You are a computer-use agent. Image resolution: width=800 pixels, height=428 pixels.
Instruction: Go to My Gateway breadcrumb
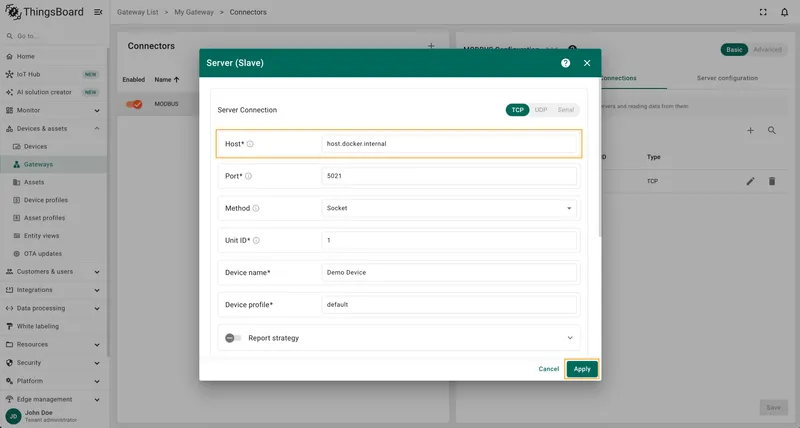click(194, 12)
